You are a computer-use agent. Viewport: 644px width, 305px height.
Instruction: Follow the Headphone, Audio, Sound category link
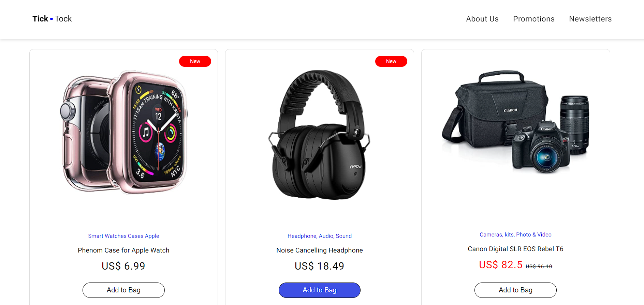pos(320,236)
